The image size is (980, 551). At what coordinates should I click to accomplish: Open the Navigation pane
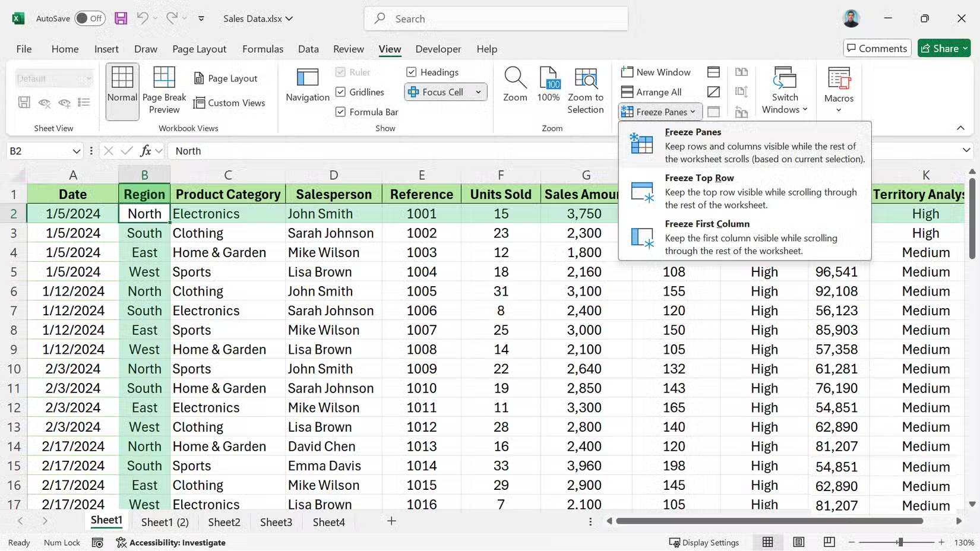[306, 85]
